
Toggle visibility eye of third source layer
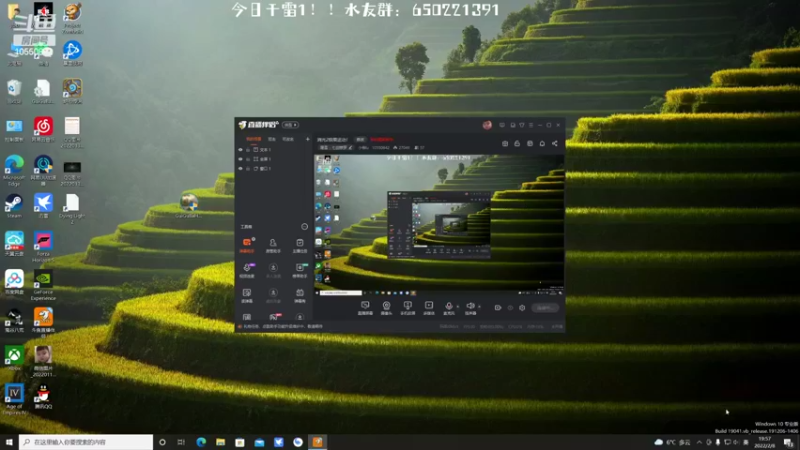[240, 168]
